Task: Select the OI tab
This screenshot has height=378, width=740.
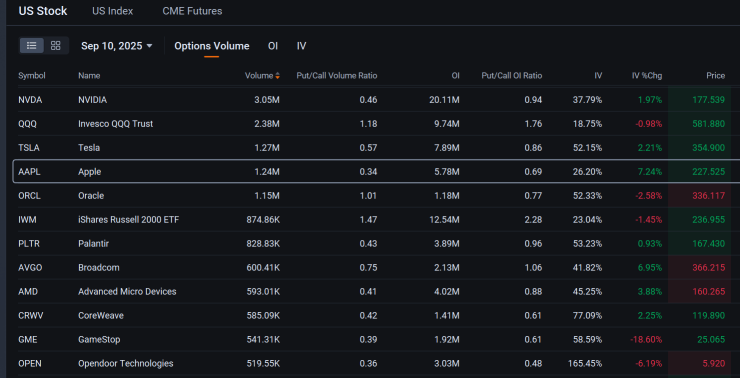Action: point(273,46)
